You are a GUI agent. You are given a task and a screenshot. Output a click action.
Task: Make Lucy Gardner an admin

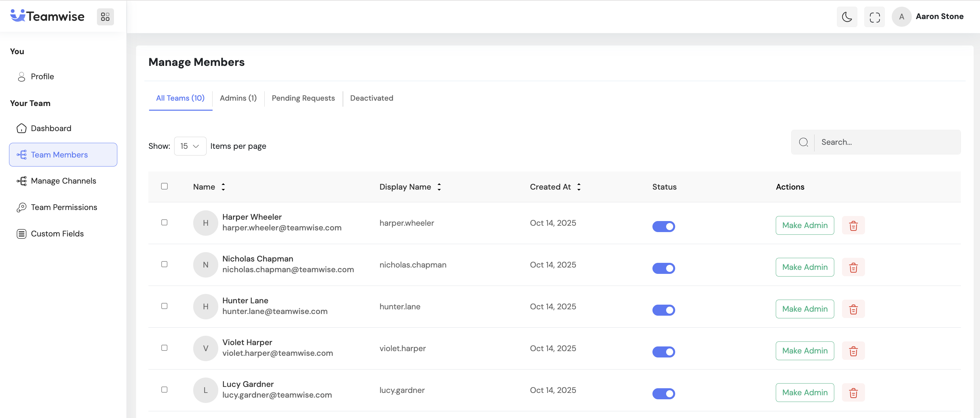tap(804, 393)
